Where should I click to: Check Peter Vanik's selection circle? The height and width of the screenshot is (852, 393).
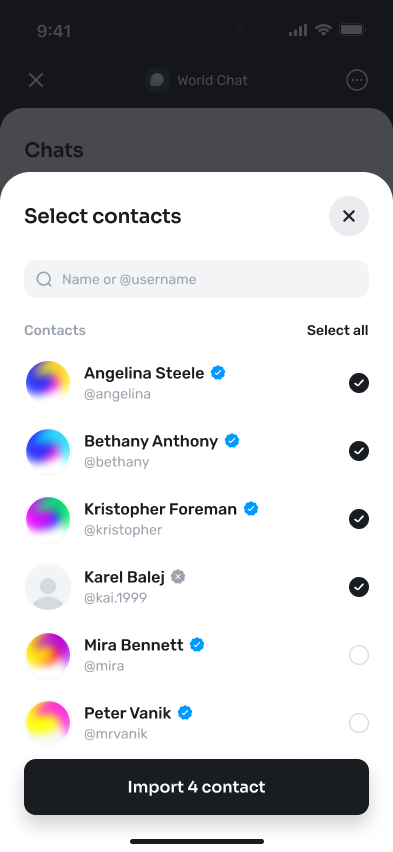(358, 723)
